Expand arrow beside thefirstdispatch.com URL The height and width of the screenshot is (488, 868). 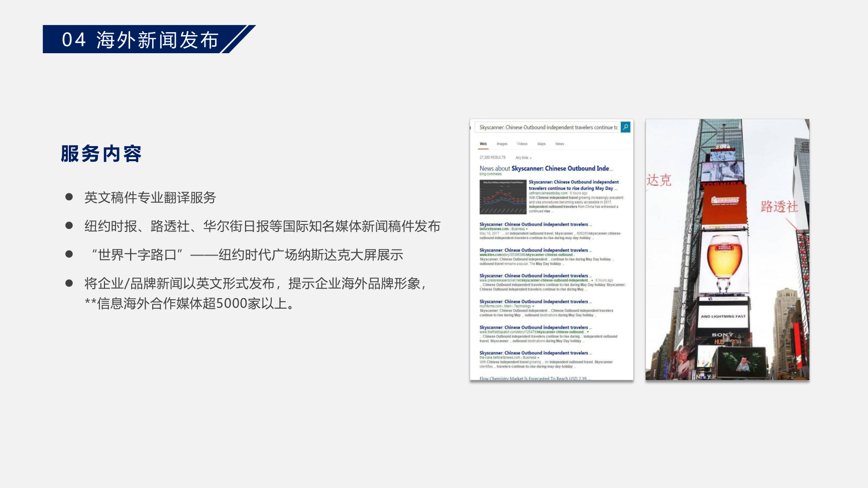(588, 332)
